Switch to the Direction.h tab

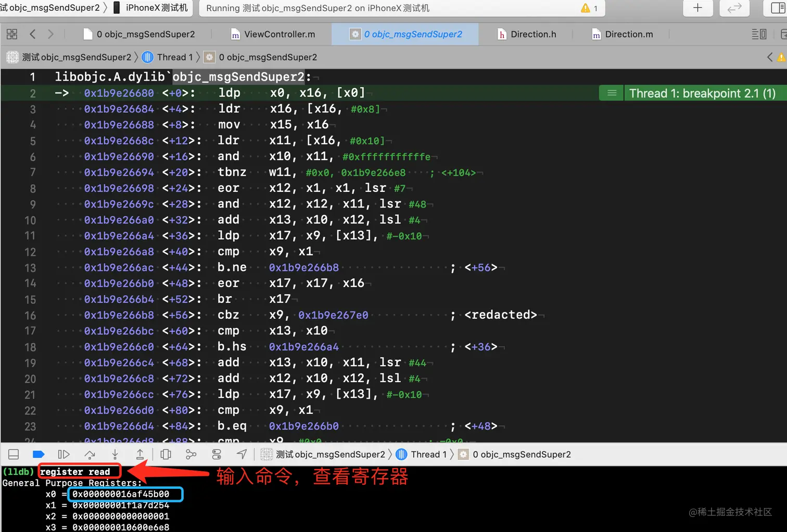coord(527,34)
